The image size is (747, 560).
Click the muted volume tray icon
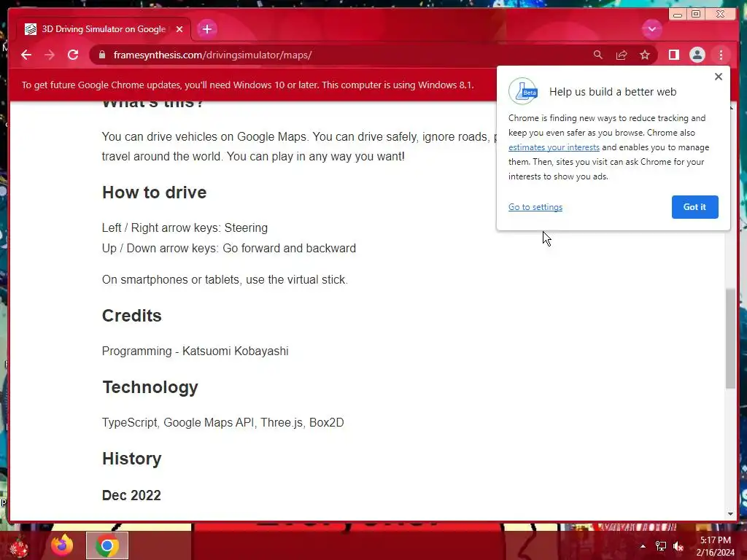pyautogui.click(x=678, y=546)
